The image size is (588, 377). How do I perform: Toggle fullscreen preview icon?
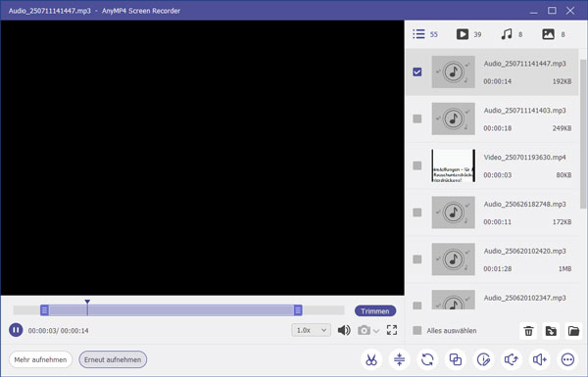pyautogui.click(x=392, y=330)
